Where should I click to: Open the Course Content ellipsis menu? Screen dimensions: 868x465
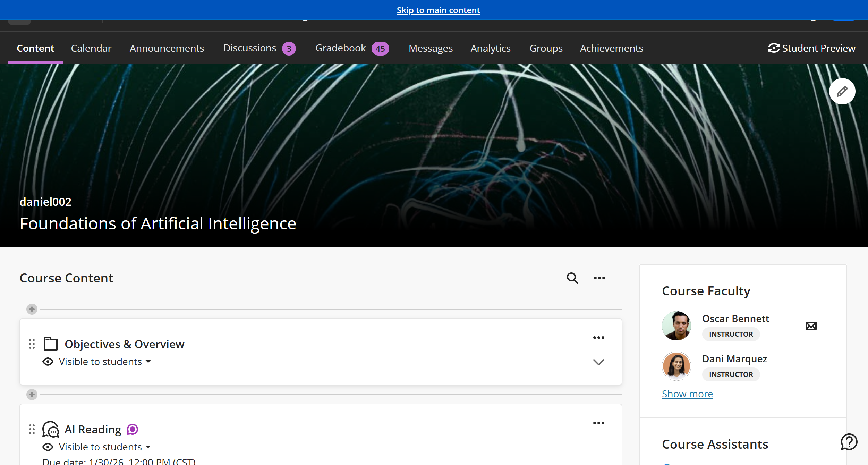point(599,278)
